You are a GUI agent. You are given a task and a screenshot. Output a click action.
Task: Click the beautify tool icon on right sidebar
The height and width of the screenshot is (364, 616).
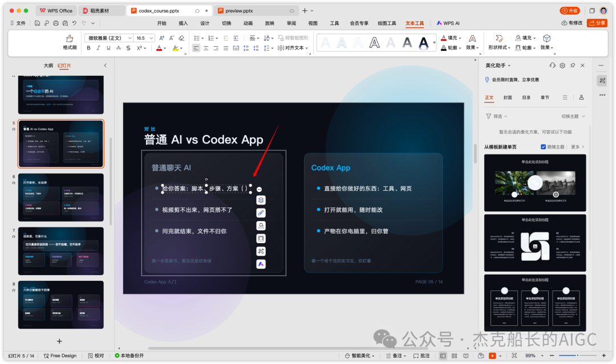point(602,81)
